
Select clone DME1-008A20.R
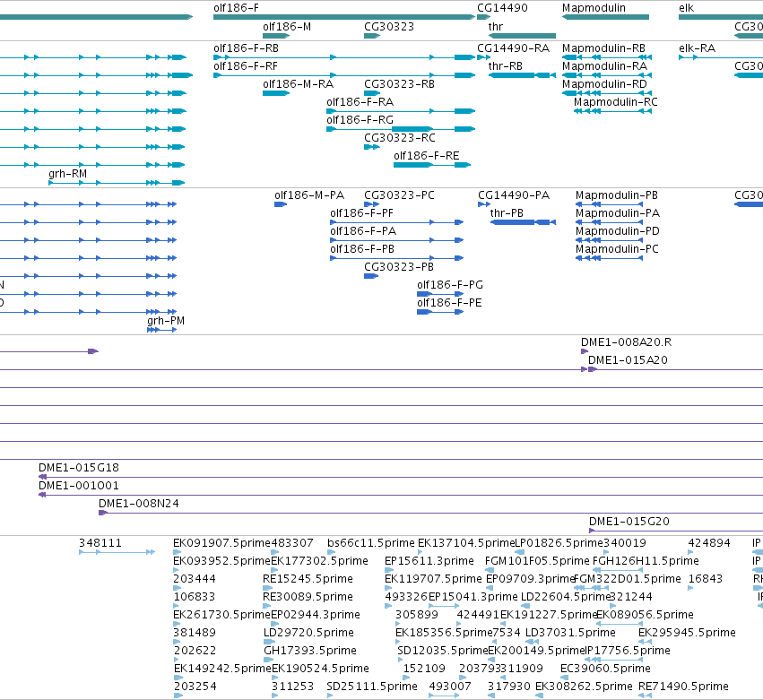coord(626,342)
